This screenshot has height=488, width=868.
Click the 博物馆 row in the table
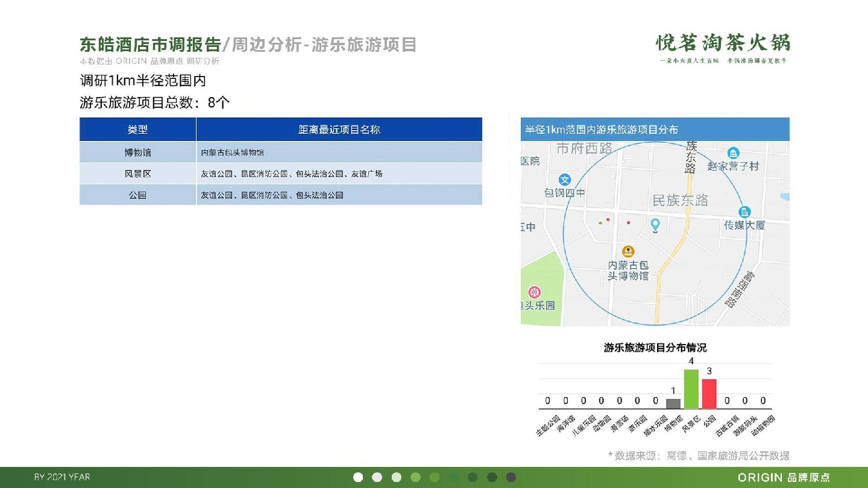(137, 152)
